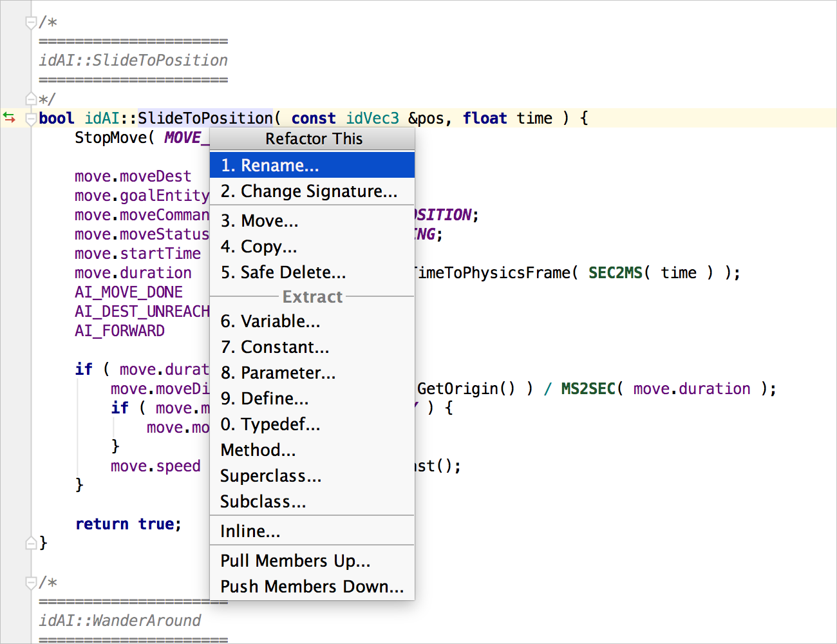Extract '6. Variable...' option
Image resolution: width=837 pixels, height=644 pixels.
[312, 321]
